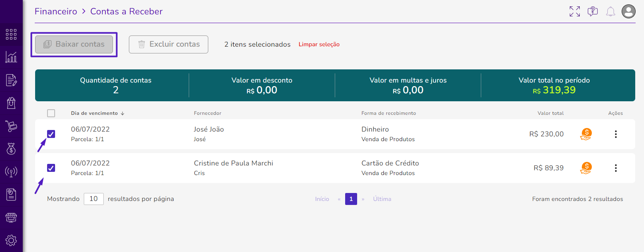Click the R$ 89,39 value

coord(549,168)
